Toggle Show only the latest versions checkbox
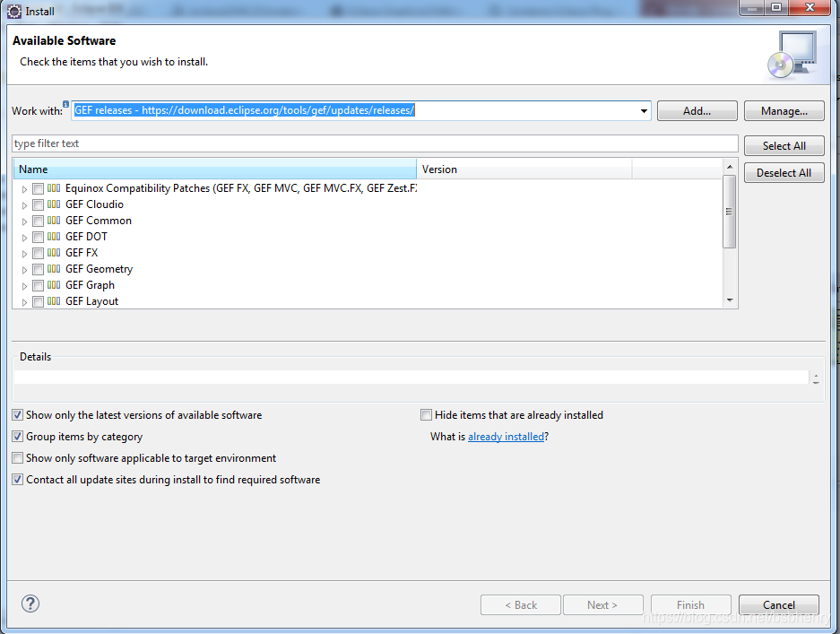 point(18,415)
